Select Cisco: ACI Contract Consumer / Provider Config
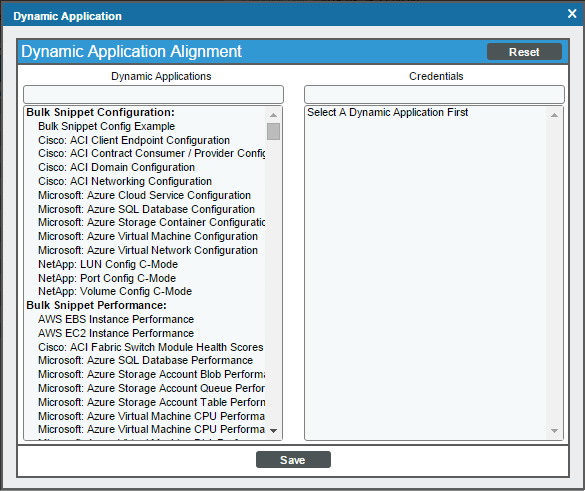This screenshot has height=491, width=585. pos(151,153)
